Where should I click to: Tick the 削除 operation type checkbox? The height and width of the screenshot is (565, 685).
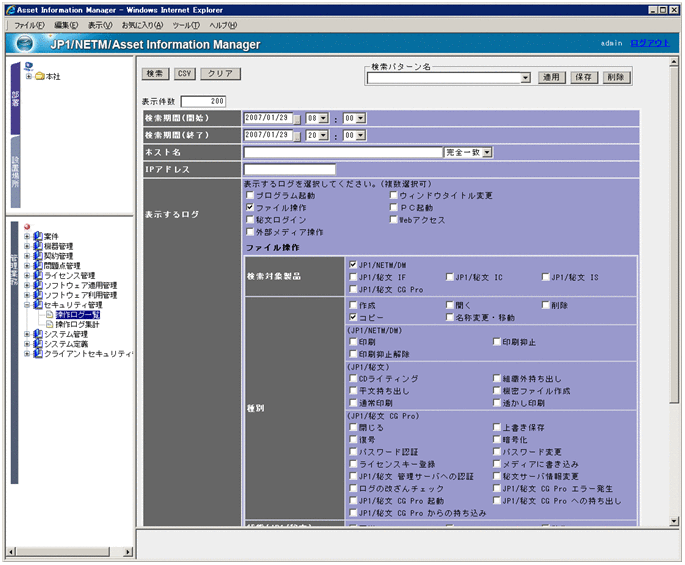(x=545, y=305)
